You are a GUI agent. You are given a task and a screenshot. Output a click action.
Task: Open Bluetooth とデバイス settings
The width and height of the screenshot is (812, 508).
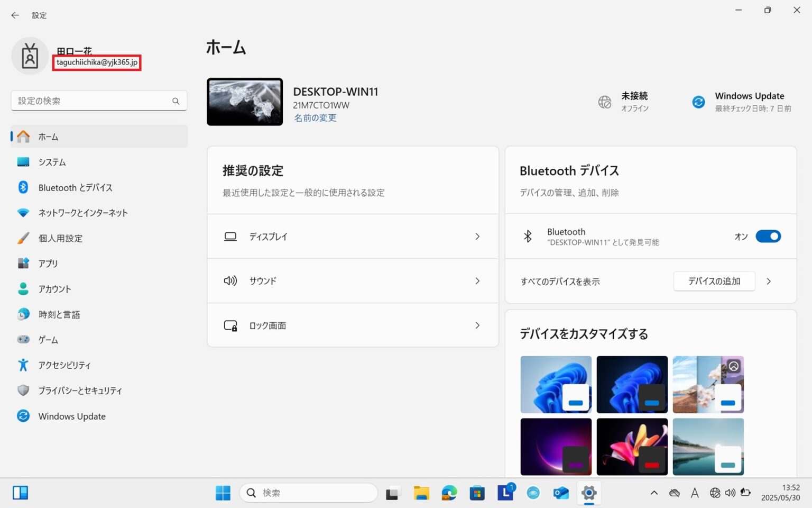(75, 187)
